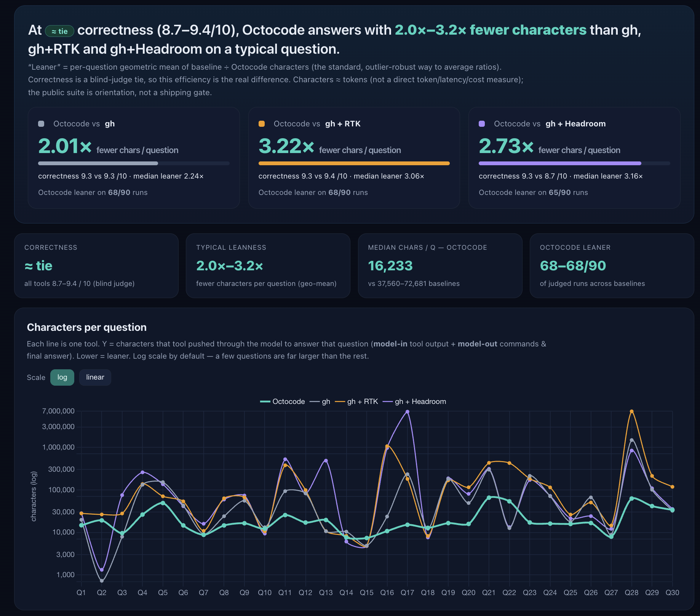Viewport: 700px width, 616px height.
Task: Click the Q15 x-axis label
Action: (x=367, y=592)
